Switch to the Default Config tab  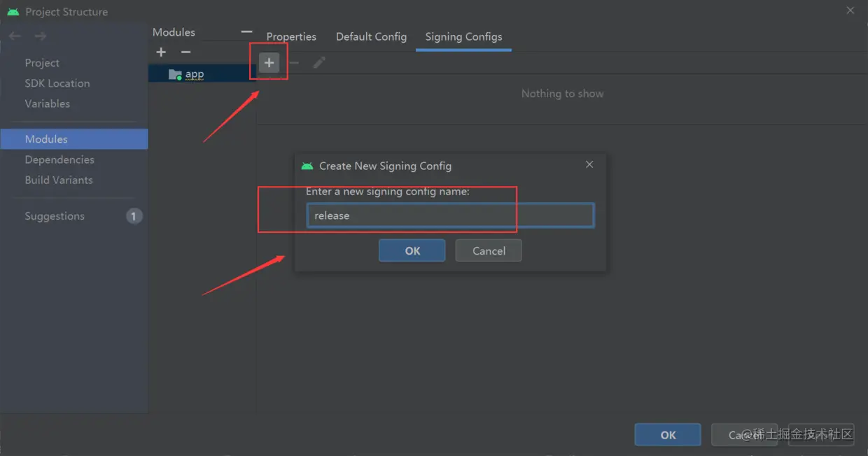coord(371,36)
